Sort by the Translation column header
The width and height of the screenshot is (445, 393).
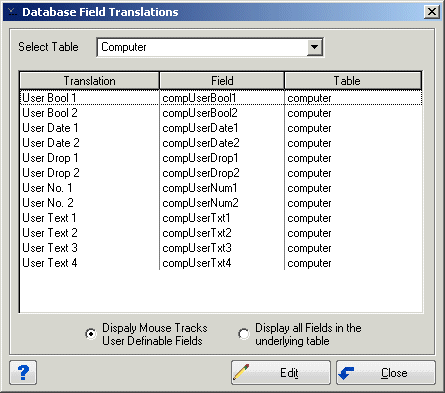pyautogui.click(x=89, y=81)
